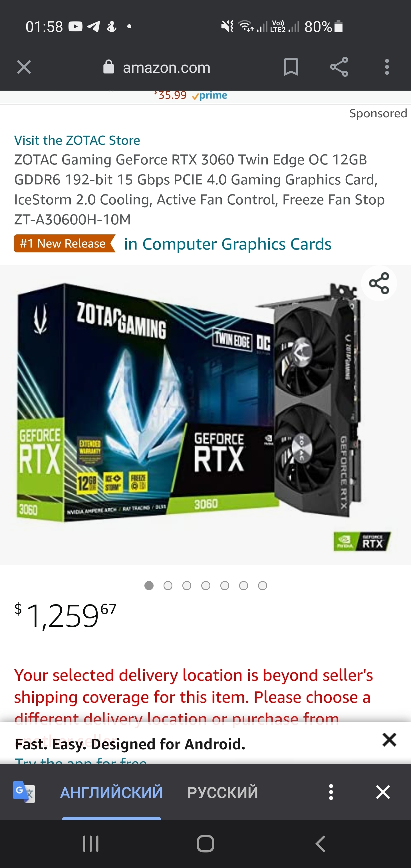Close the browser tab with X icon

pos(24,67)
